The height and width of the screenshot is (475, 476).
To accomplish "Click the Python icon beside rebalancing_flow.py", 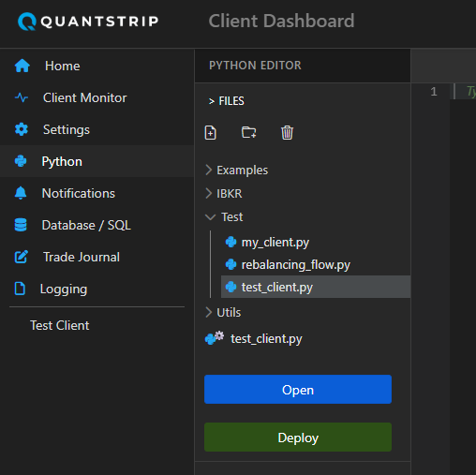I will point(231,264).
